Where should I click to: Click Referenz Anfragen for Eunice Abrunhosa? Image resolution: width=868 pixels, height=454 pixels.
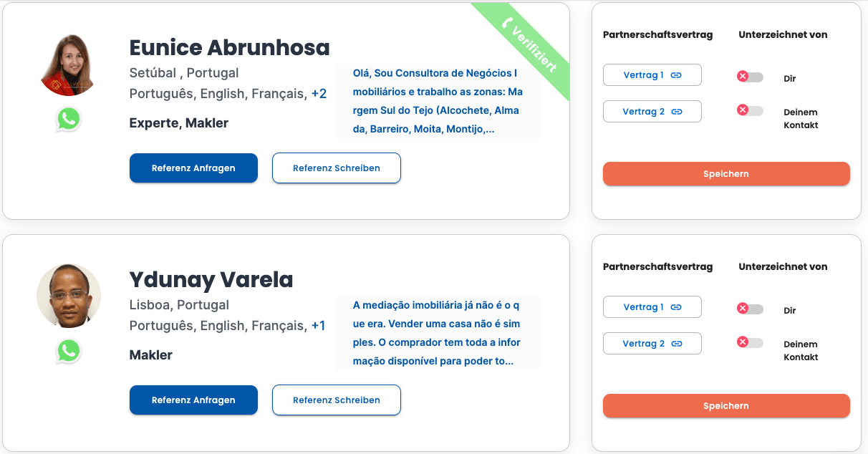click(x=193, y=168)
